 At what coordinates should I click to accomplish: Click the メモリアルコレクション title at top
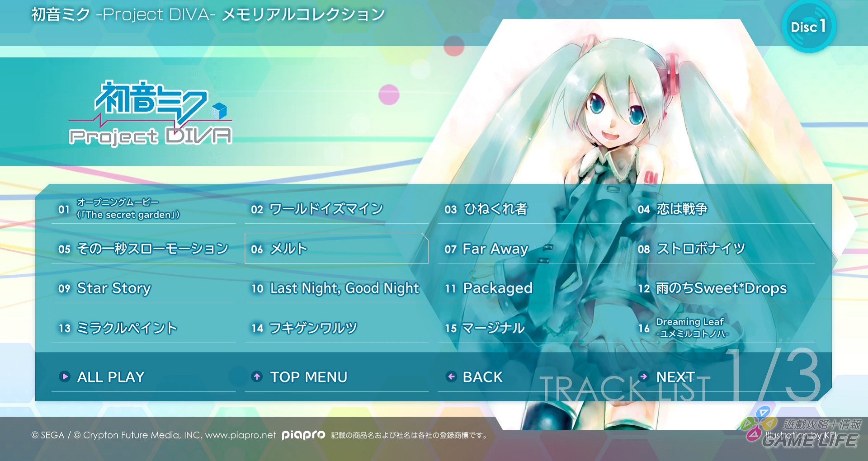pos(303,14)
